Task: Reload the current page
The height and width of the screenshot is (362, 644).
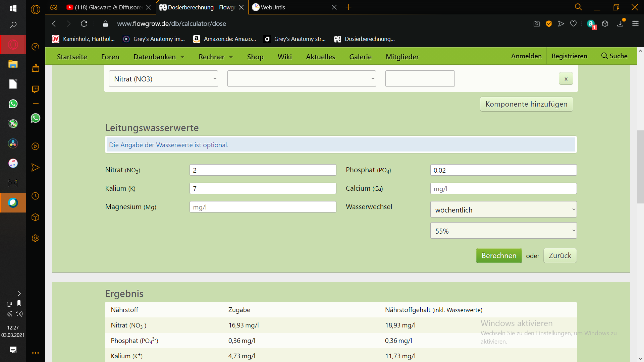Action: tap(84, 23)
